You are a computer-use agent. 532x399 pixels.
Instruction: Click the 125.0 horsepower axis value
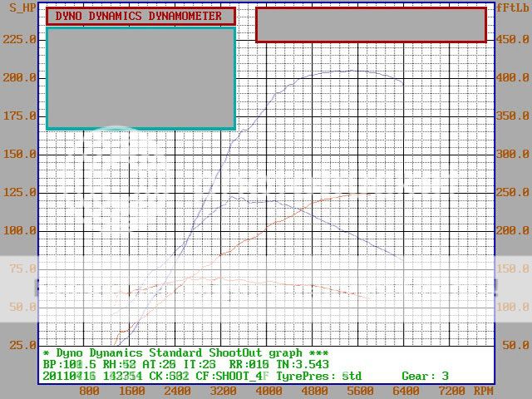click(19, 193)
